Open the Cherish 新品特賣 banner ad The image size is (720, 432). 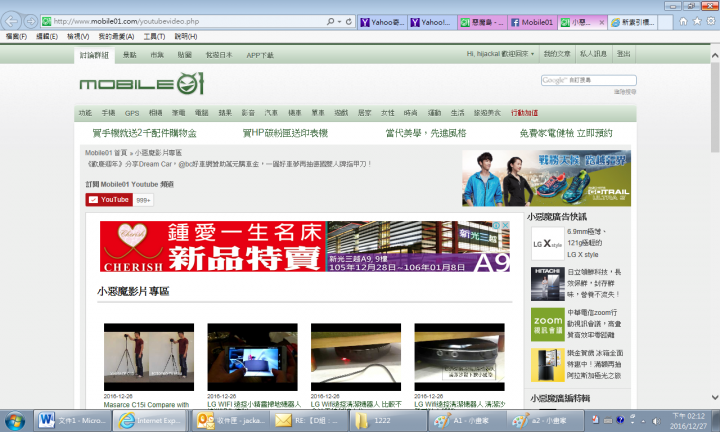coord(305,247)
